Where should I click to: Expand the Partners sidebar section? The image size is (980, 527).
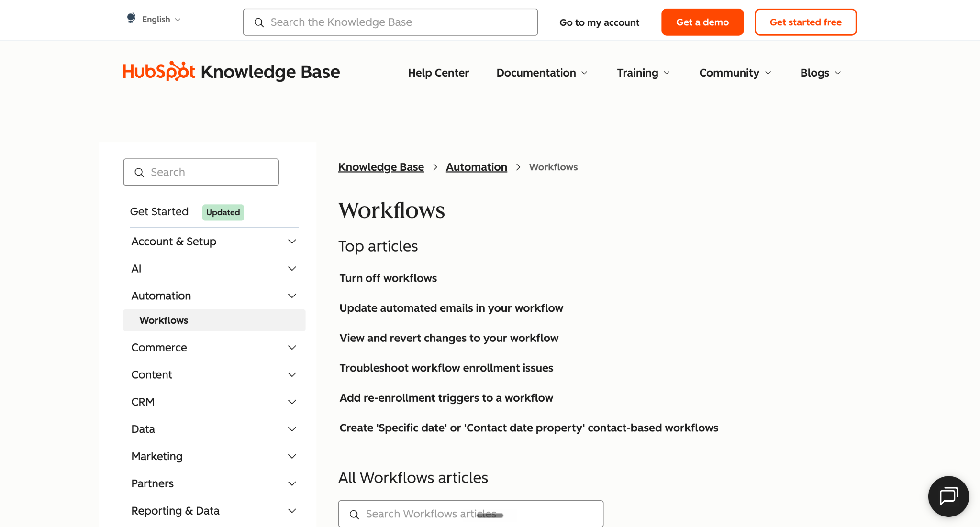[x=214, y=484]
